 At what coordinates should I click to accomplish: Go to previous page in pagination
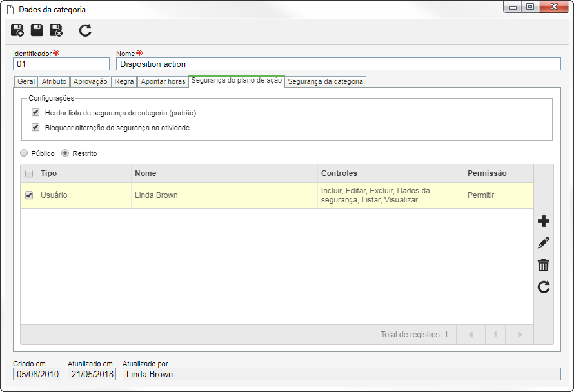click(471, 335)
